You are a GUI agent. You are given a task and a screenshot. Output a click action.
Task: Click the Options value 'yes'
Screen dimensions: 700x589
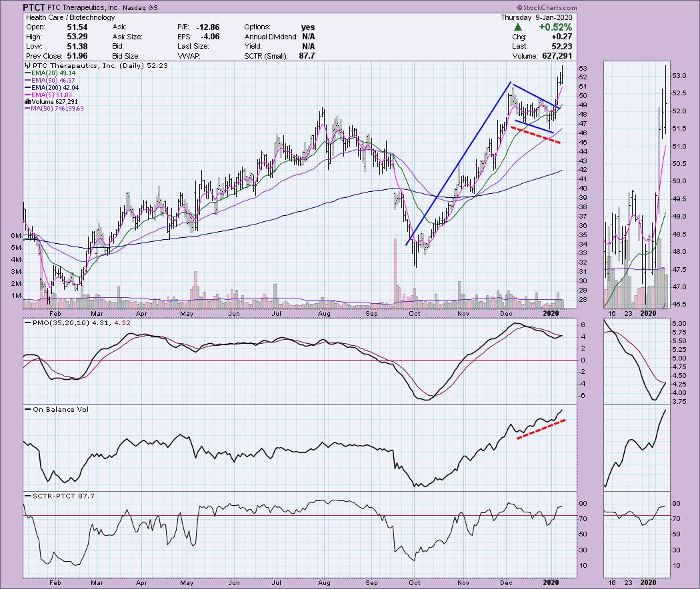(307, 27)
